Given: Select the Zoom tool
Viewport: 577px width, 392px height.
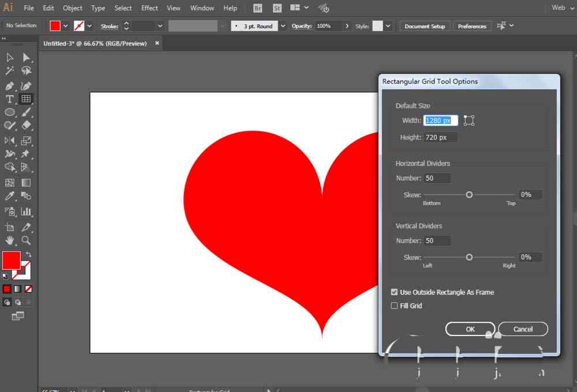Looking at the screenshot, I should click(26, 240).
